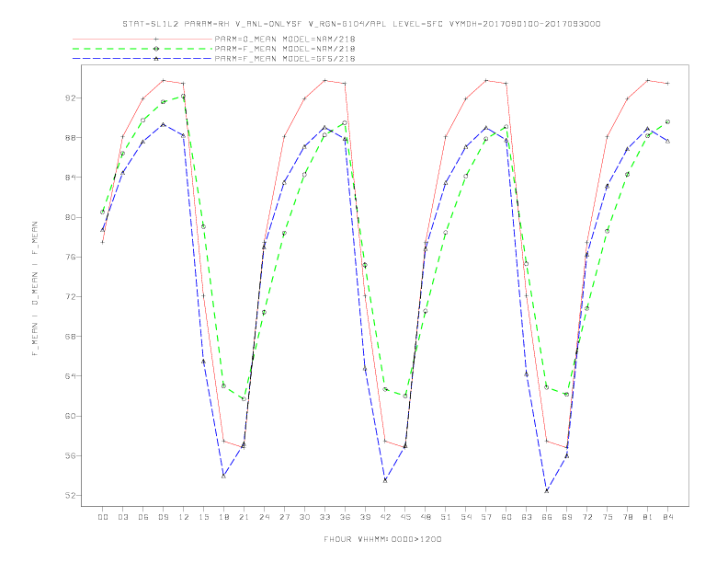Click the red solid line sample in legend
The width and height of the screenshot is (728, 563).
click(142, 39)
